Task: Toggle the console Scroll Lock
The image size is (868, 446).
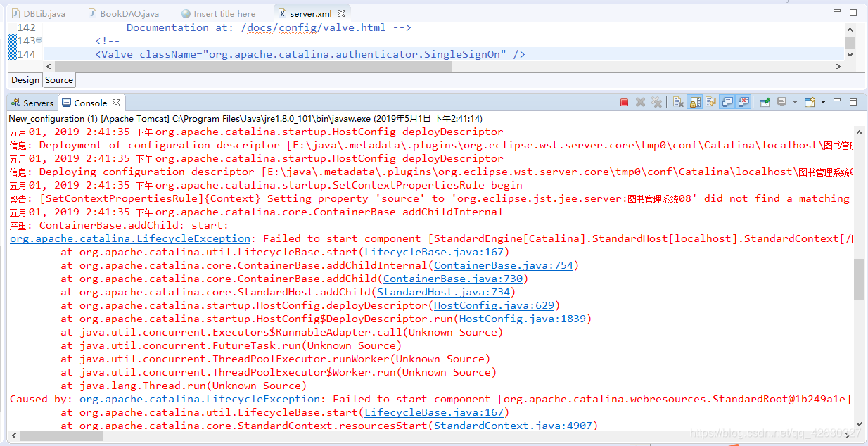Action: (x=695, y=103)
